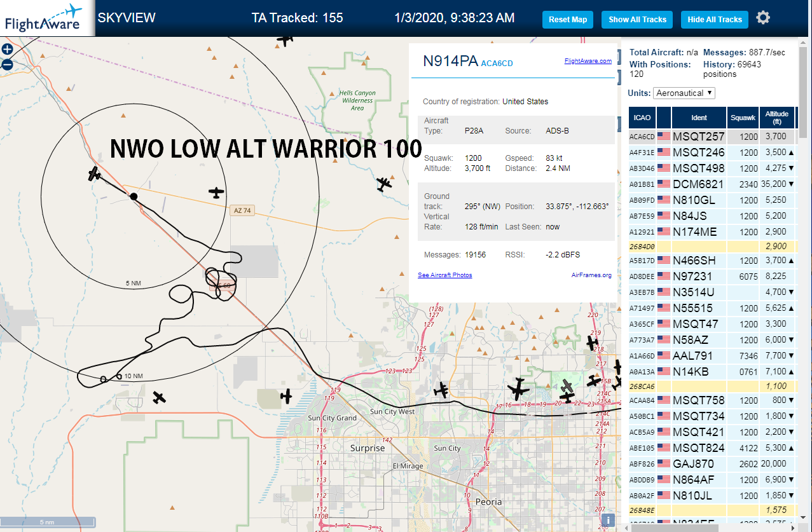
Task: Click the N914PA title in the info panel
Action: point(450,61)
